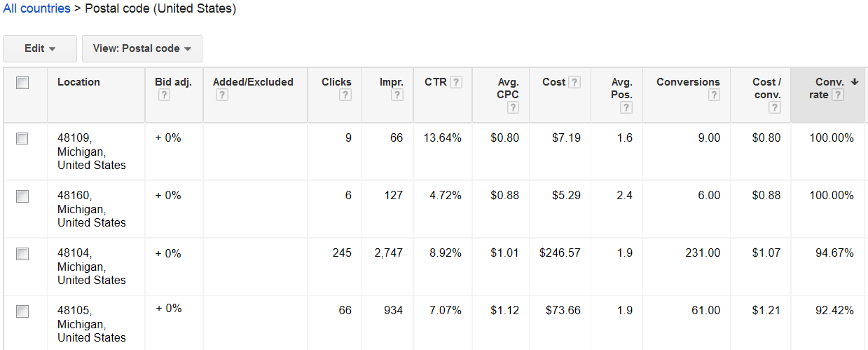868x350 pixels.
Task: Expand the View: Postal code dropdown
Action: 142,48
